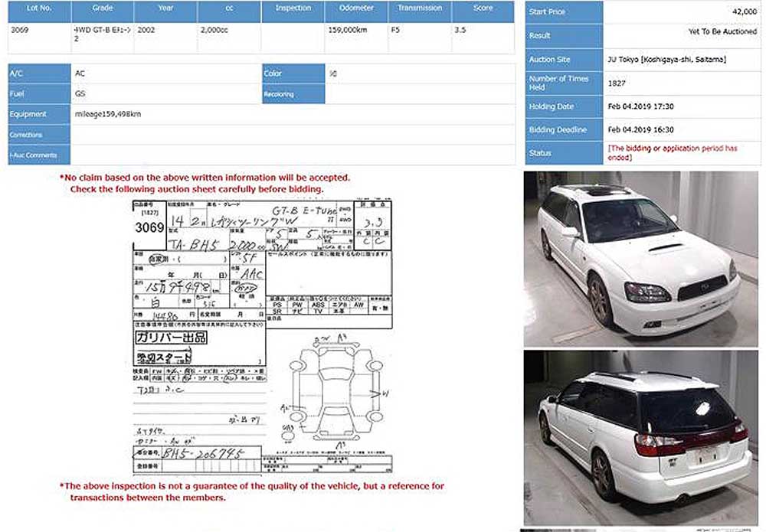Click the cc column header

[229, 11]
